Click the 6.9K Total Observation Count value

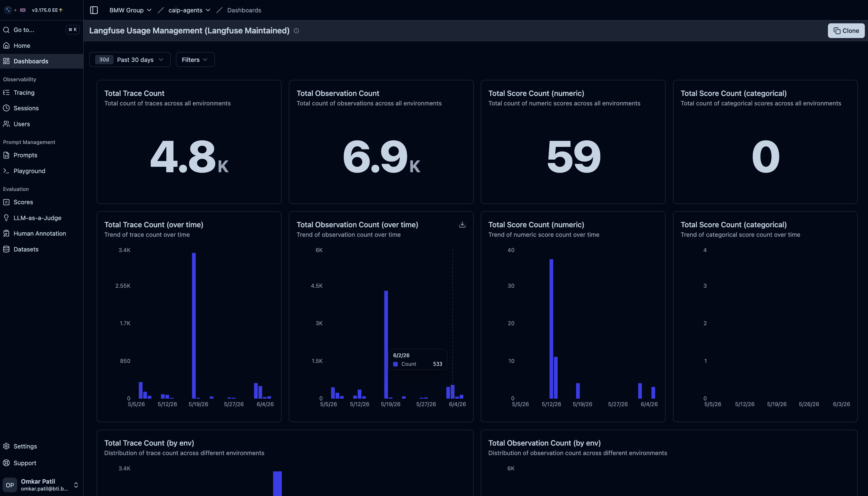[381, 157]
